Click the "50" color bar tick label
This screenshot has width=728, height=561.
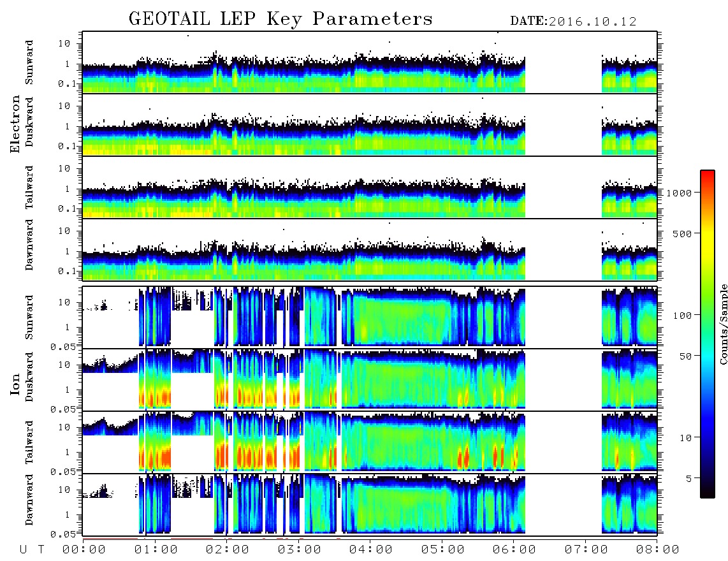[x=685, y=356]
